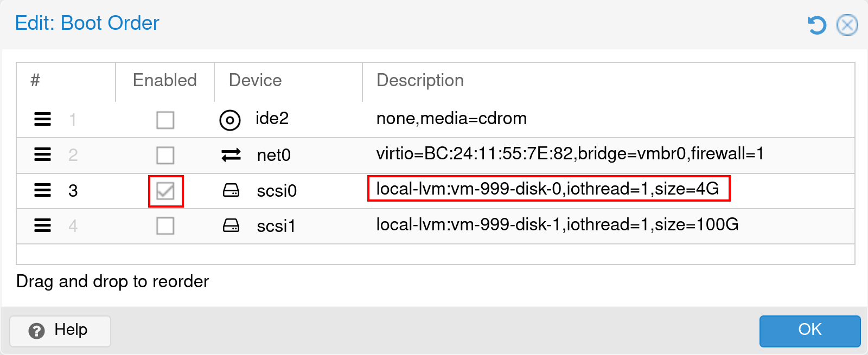Image resolution: width=868 pixels, height=355 pixels.
Task: Click the network interface icon beside net0
Action: coord(230,156)
